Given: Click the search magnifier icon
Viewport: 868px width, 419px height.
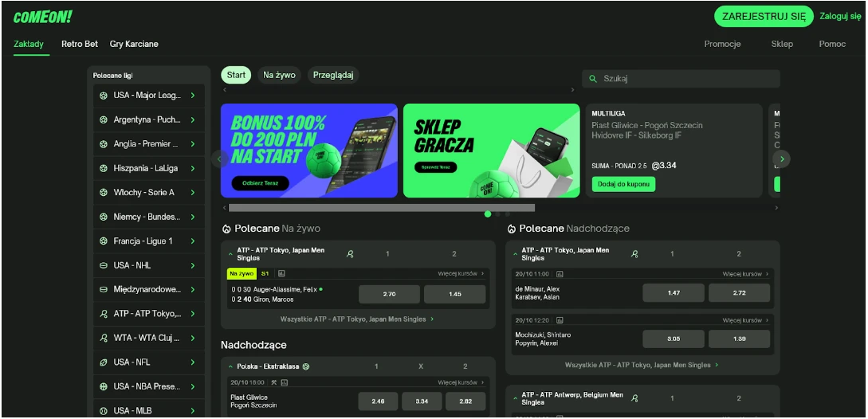Looking at the screenshot, I should pyautogui.click(x=593, y=79).
